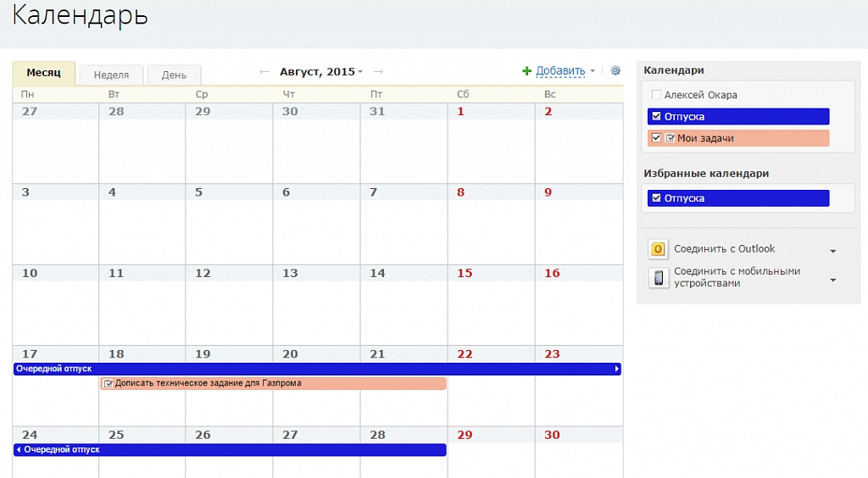
Task: Click task icon in Газпром event
Action: click(x=108, y=384)
